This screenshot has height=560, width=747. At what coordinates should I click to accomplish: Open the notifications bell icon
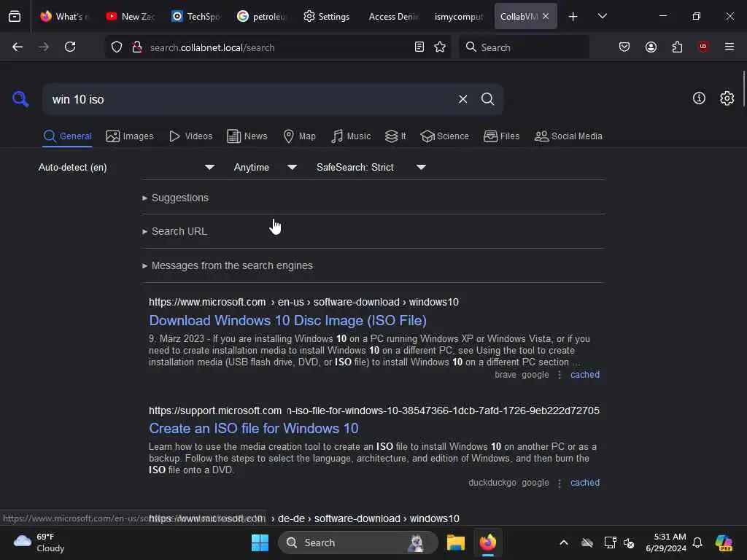[x=697, y=542]
